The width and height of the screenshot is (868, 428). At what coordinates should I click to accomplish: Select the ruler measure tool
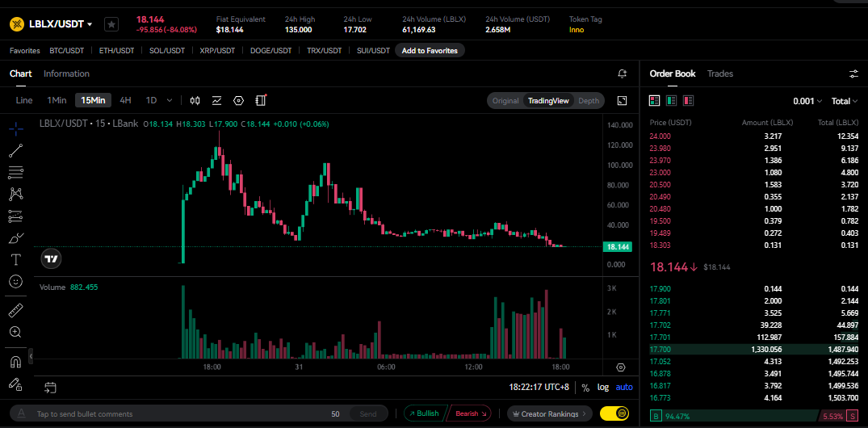[x=16, y=310]
